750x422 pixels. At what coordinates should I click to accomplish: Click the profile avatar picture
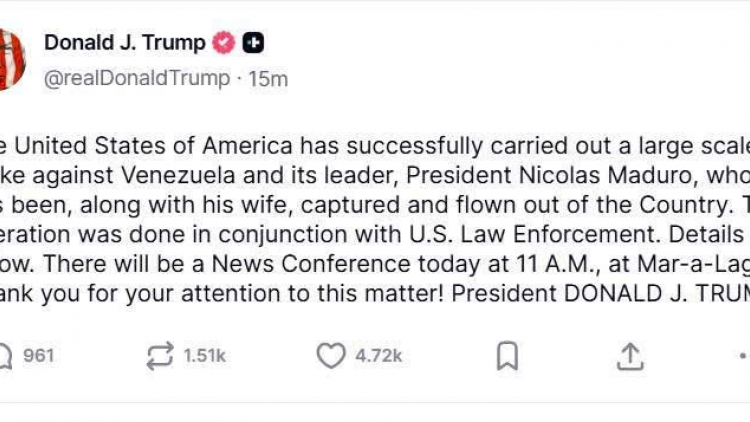coord(10,60)
